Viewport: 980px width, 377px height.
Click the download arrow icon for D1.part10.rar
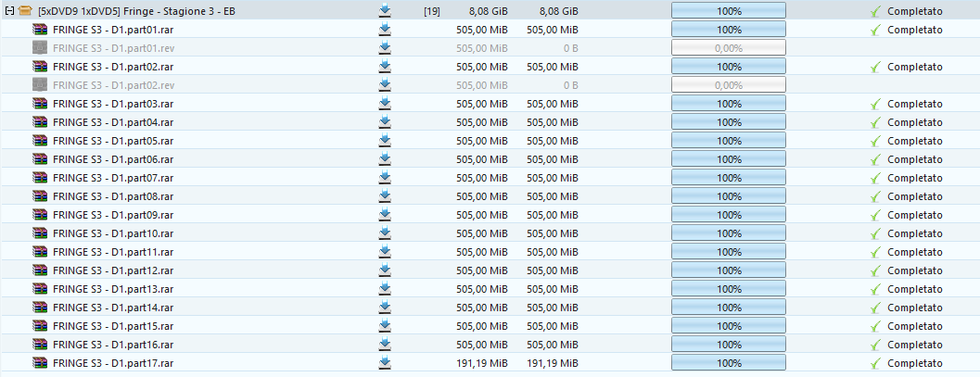pyautogui.click(x=385, y=233)
